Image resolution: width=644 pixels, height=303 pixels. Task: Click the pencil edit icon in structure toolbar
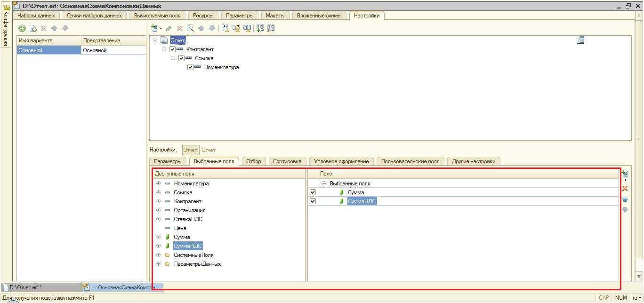pos(169,28)
